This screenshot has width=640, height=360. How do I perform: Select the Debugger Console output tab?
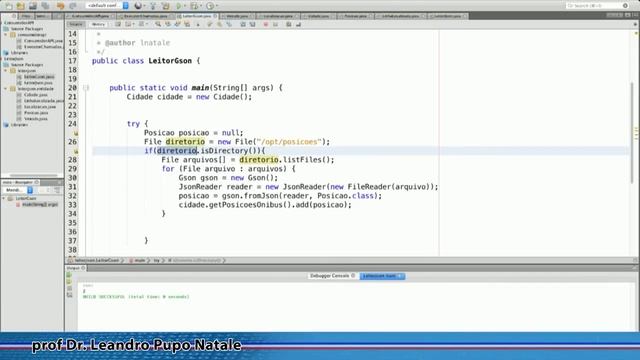tap(332, 276)
